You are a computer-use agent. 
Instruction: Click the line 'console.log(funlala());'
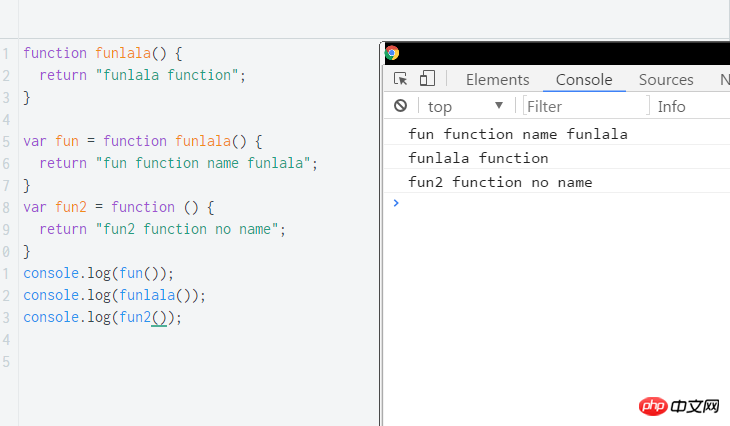coord(115,295)
